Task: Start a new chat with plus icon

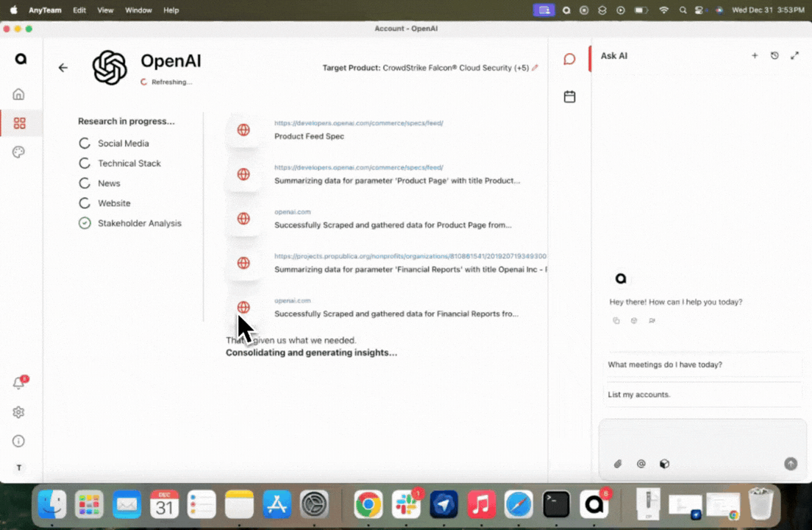Action: point(755,56)
